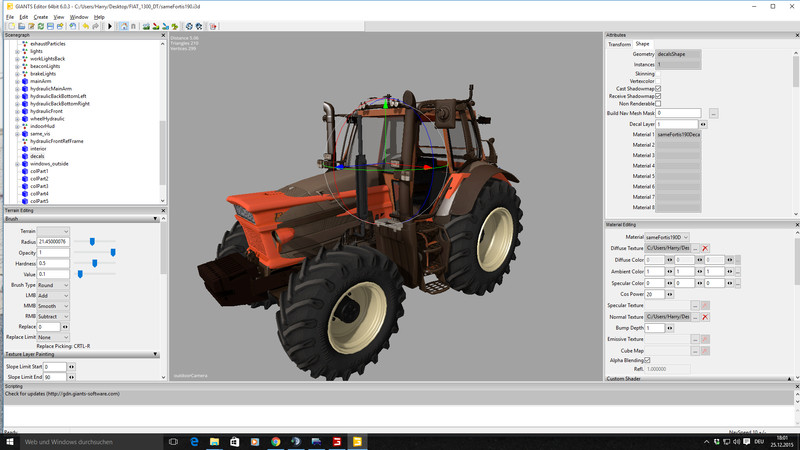This screenshot has width=800, height=450.
Task: Select the decals item in Scenegraph
Action: [37, 156]
